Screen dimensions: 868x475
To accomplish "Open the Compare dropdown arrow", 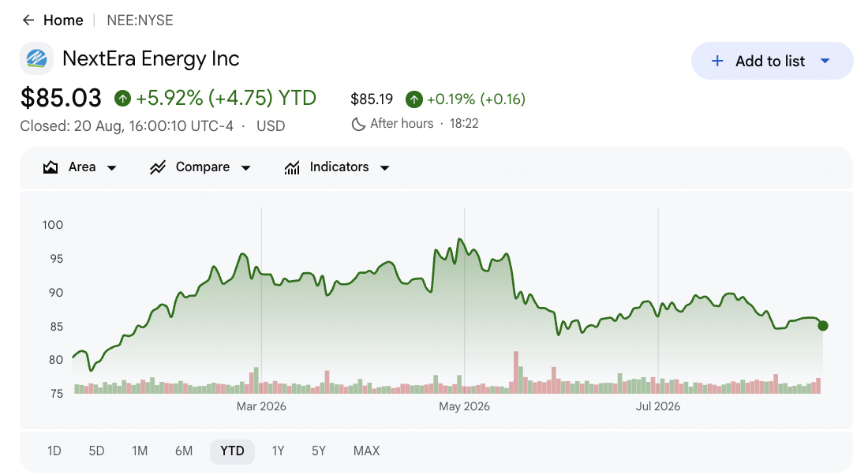I will point(245,168).
